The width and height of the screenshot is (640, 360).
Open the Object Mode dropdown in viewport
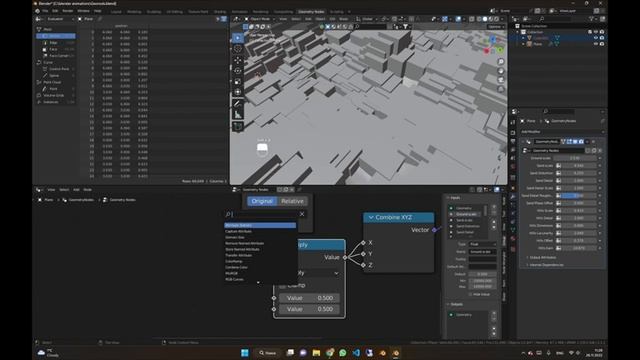click(259, 19)
